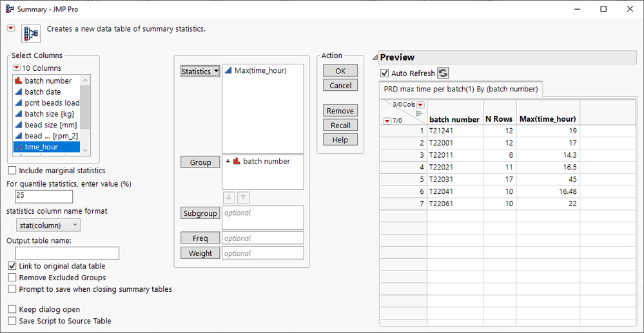Uncheck Link to original data table

[x=13, y=266]
